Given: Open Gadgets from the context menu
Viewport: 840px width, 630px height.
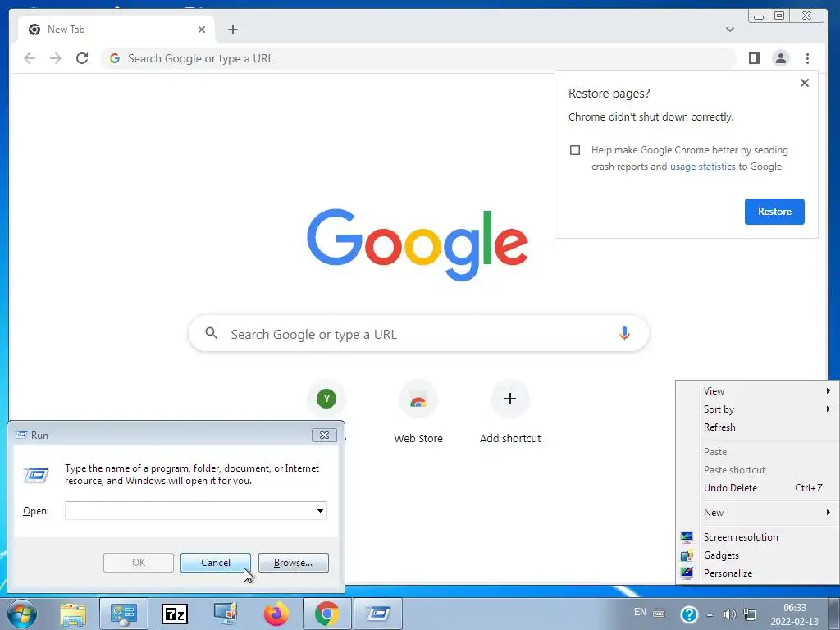Looking at the screenshot, I should (756, 555).
